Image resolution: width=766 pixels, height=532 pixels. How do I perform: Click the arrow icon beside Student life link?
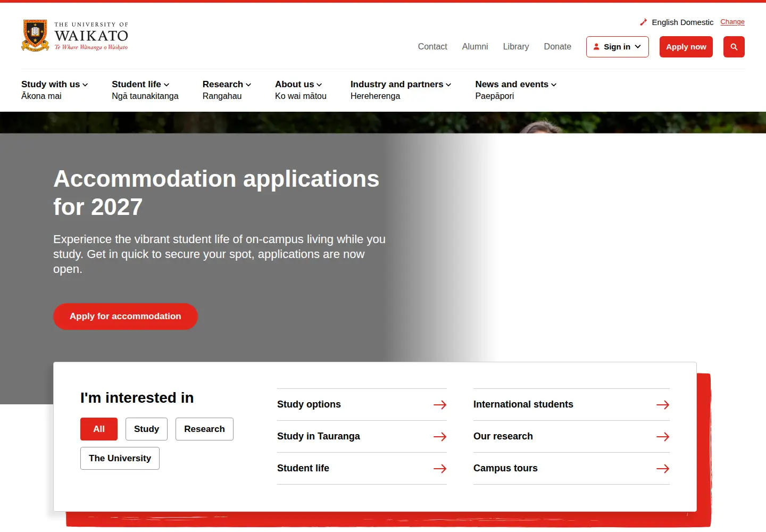click(x=440, y=469)
